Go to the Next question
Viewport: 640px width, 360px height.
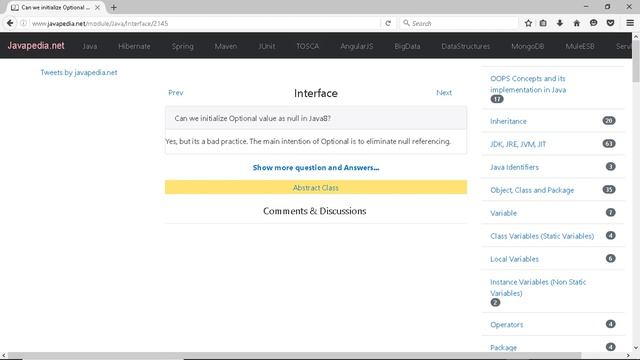444,93
